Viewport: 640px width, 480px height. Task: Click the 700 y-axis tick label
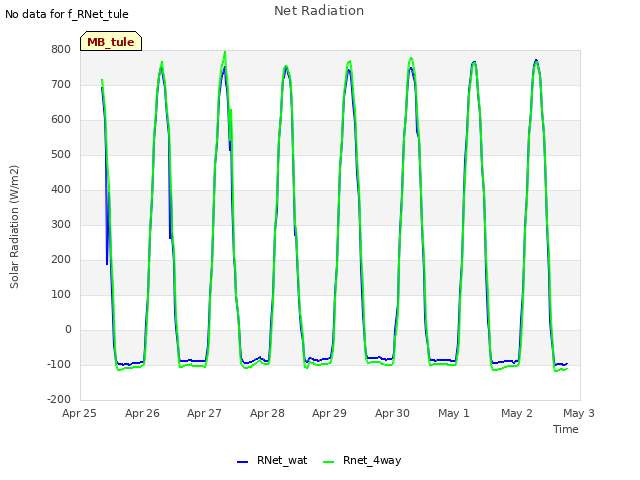61,84
